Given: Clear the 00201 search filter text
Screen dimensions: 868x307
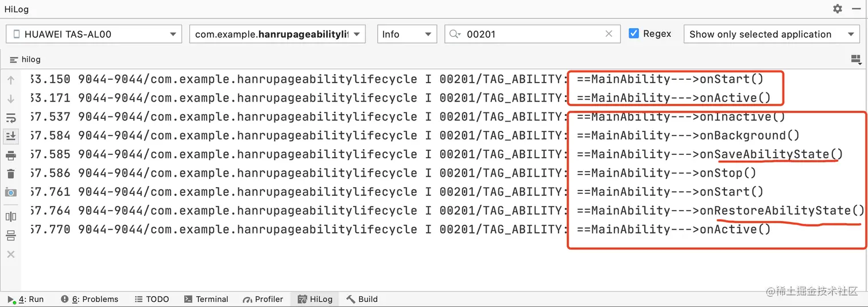Looking at the screenshot, I should pyautogui.click(x=609, y=34).
